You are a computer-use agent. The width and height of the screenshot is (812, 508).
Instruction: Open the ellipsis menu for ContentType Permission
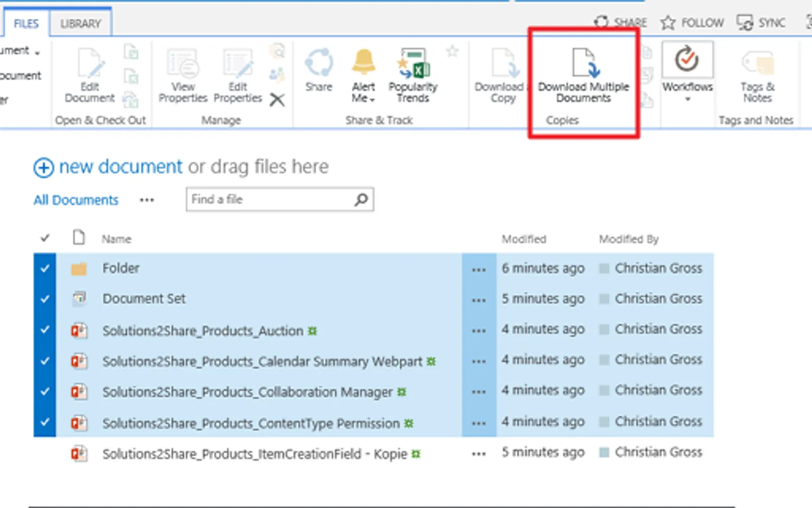[479, 423]
